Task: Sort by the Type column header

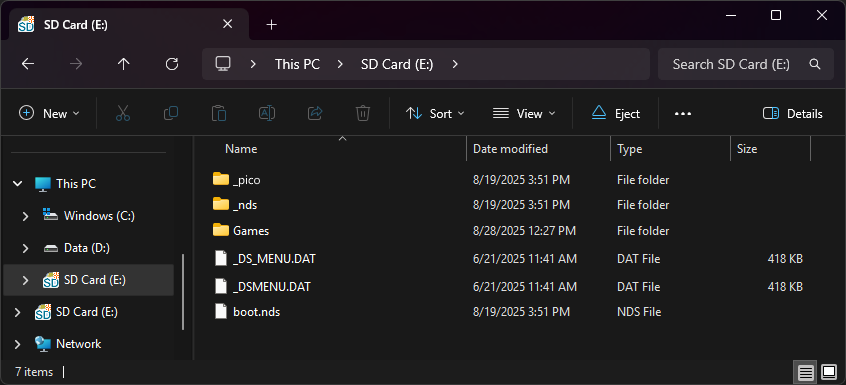Action: click(630, 149)
